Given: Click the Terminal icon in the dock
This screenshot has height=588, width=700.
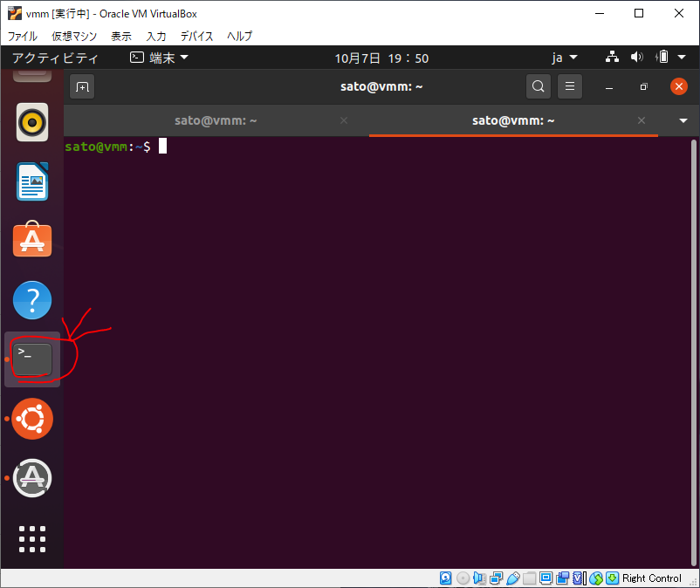Looking at the screenshot, I should pos(32,359).
